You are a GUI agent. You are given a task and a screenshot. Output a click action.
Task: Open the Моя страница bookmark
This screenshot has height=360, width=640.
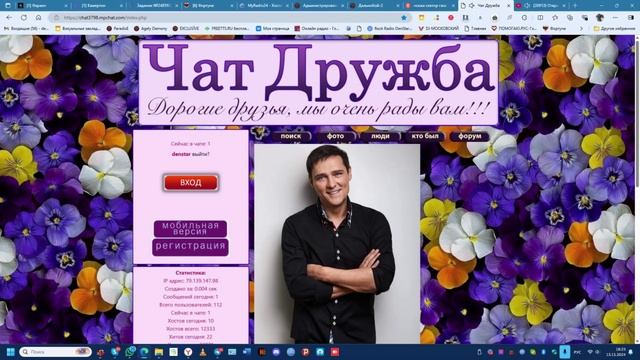tap(272, 29)
